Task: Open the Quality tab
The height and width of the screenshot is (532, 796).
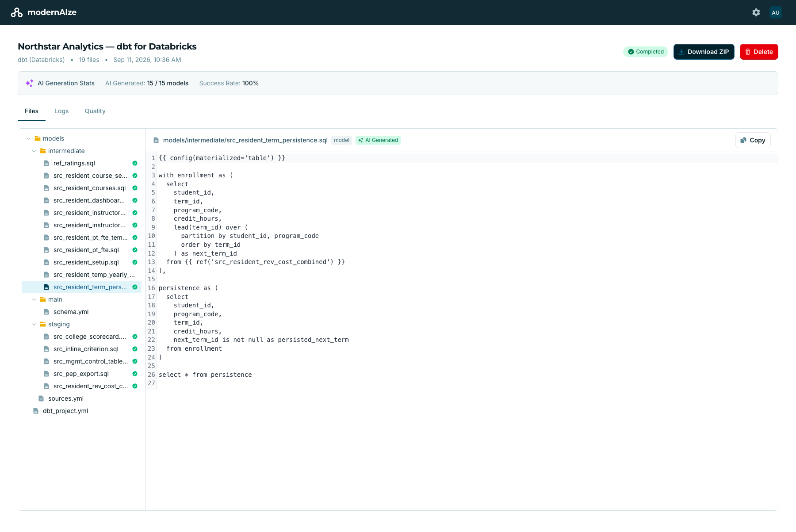Action: click(95, 111)
